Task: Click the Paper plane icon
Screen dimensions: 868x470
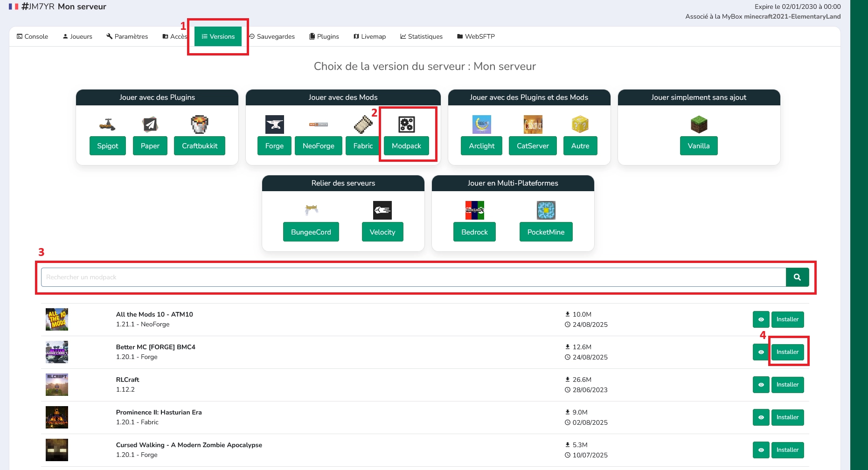Action: (150, 124)
